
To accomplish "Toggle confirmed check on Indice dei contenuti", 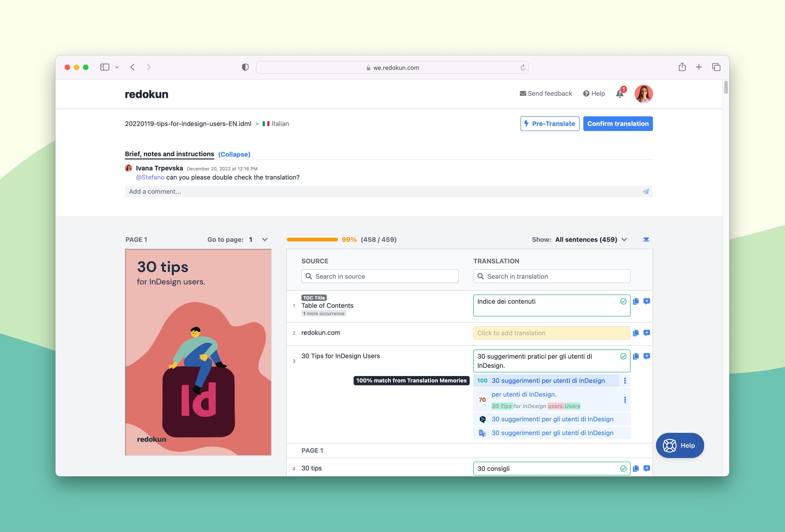I will pos(623,301).
